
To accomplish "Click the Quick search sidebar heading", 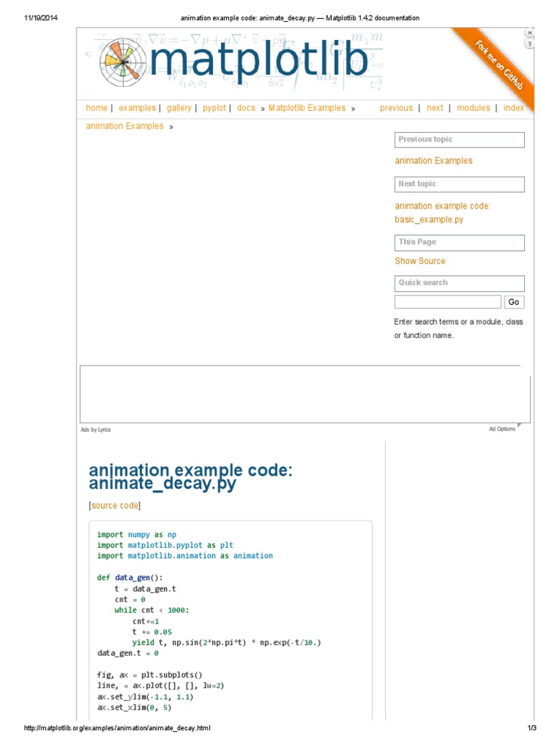I will (459, 283).
